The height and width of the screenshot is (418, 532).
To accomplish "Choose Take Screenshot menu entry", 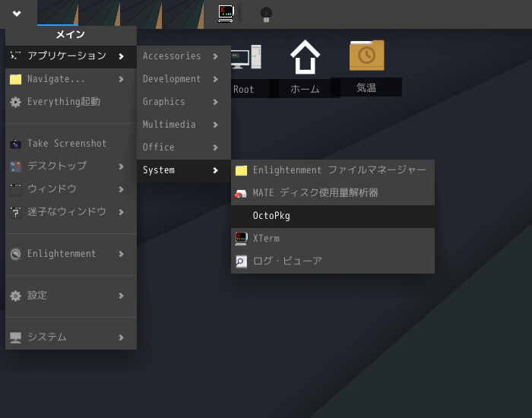I will point(71,144).
